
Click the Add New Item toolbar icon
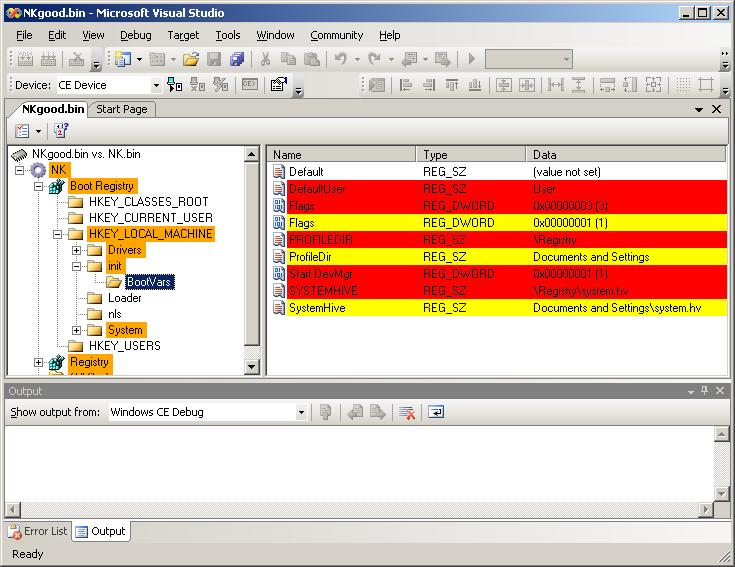pyautogui.click(x=157, y=59)
